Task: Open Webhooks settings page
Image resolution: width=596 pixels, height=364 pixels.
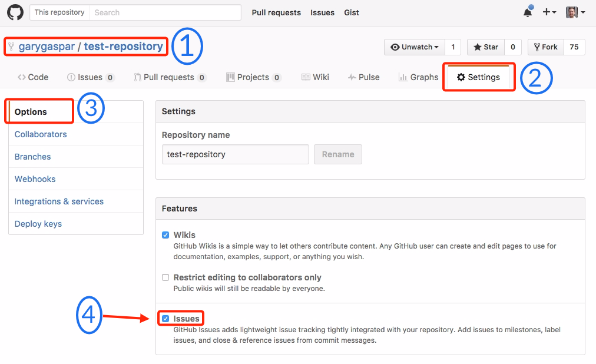Action: [76, 179]
